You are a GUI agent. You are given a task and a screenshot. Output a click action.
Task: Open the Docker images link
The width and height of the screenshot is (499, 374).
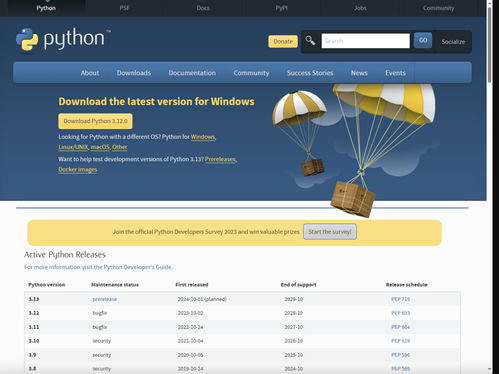[78, 169]
